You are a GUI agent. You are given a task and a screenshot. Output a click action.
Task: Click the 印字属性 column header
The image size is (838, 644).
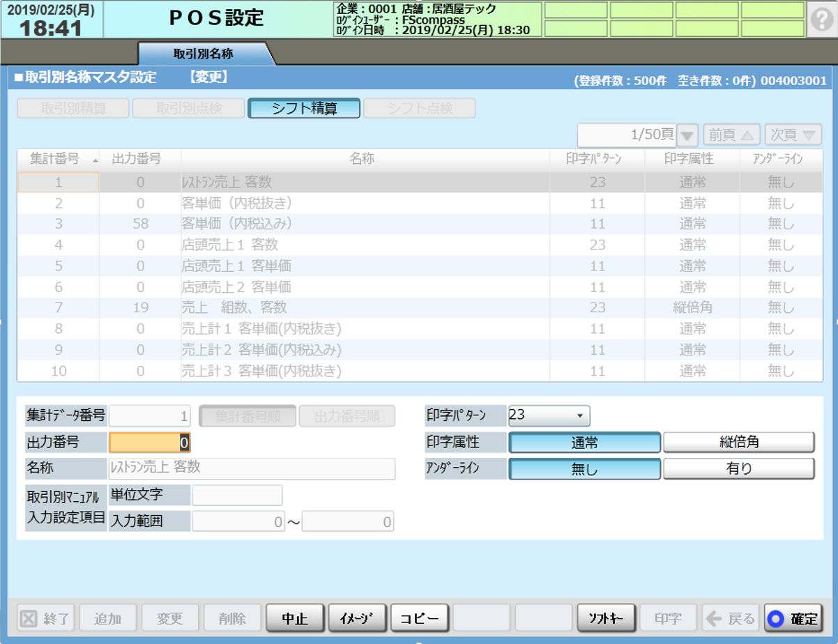[x=692, y=159]
